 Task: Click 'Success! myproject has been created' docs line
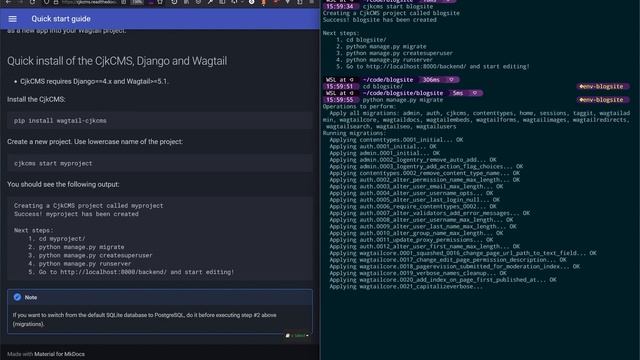click(76, 214)
